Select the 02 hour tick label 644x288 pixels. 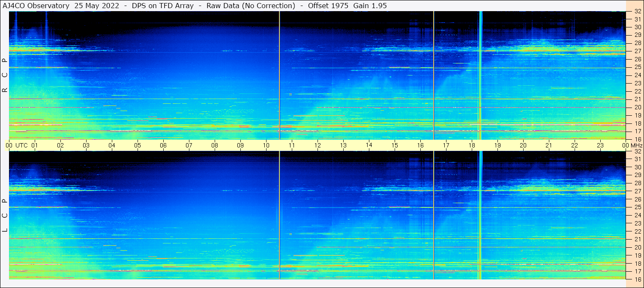[x=60, y=145]
